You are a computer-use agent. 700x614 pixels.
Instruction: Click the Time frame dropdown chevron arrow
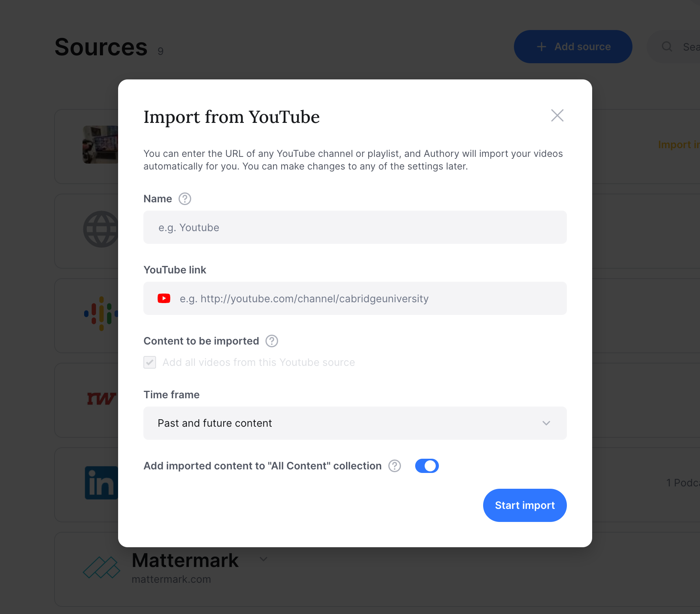coord(546,423)
